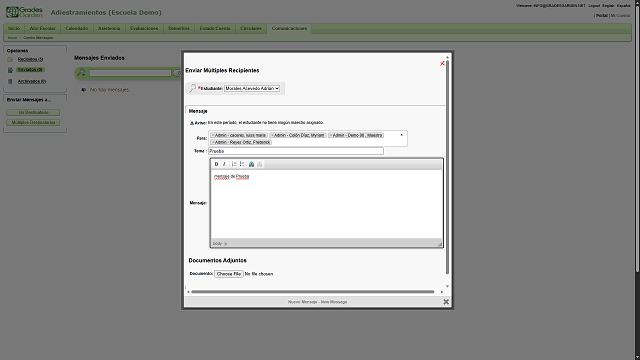The image size is (640, 360).
Task: Click the Inicio breadcrumb link
Action: (12, 38)
